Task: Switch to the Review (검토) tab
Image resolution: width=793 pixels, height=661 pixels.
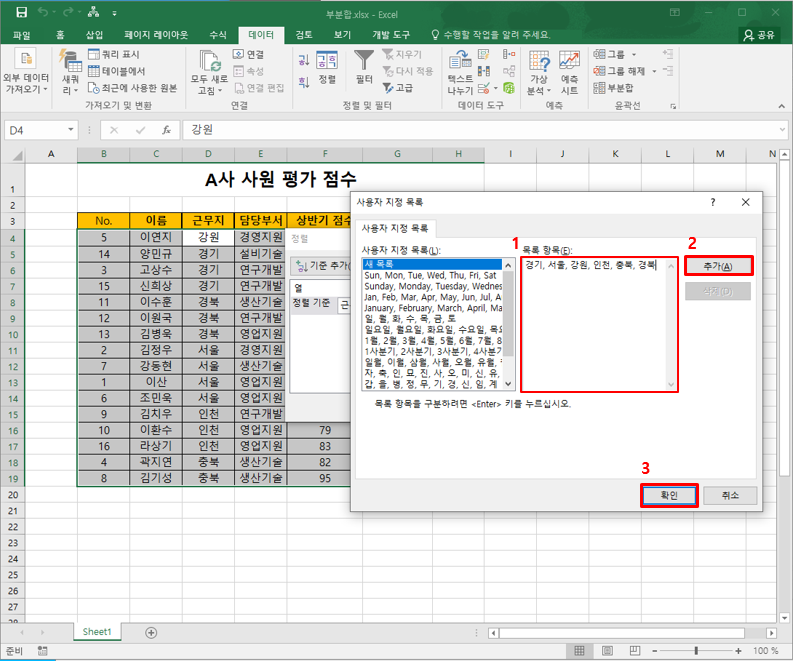Action: click(303, 34)
